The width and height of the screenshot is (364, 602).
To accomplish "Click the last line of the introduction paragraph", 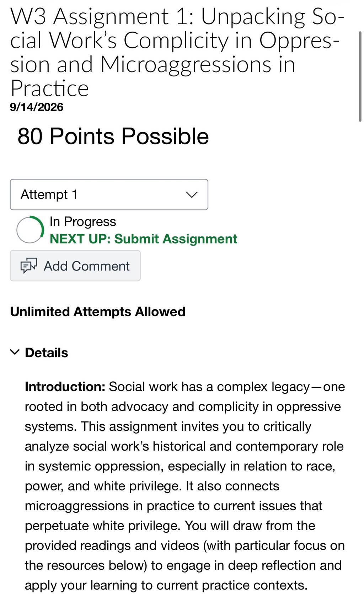I will tap(166, 585).
